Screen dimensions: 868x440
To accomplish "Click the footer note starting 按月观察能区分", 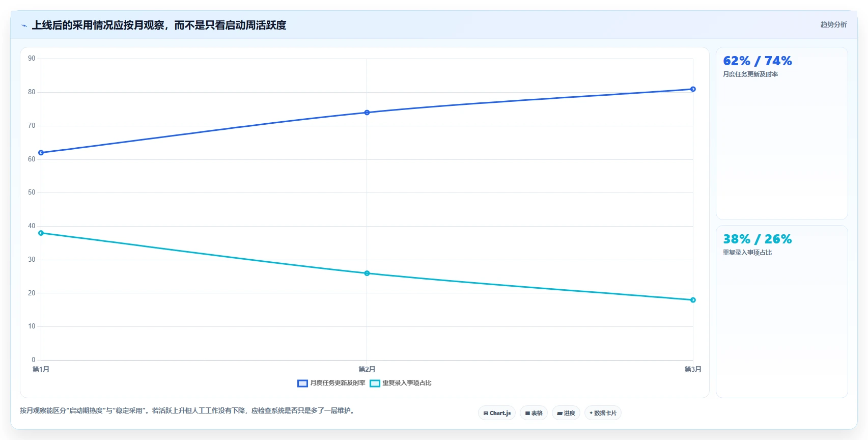I will (x=187, y=410).
